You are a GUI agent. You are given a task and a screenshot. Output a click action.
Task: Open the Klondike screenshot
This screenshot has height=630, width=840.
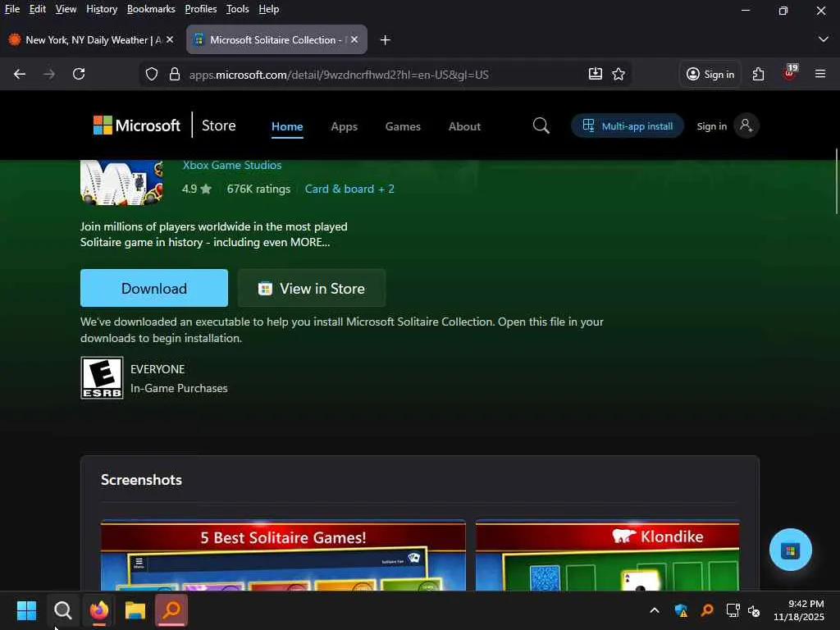[608, 555]
